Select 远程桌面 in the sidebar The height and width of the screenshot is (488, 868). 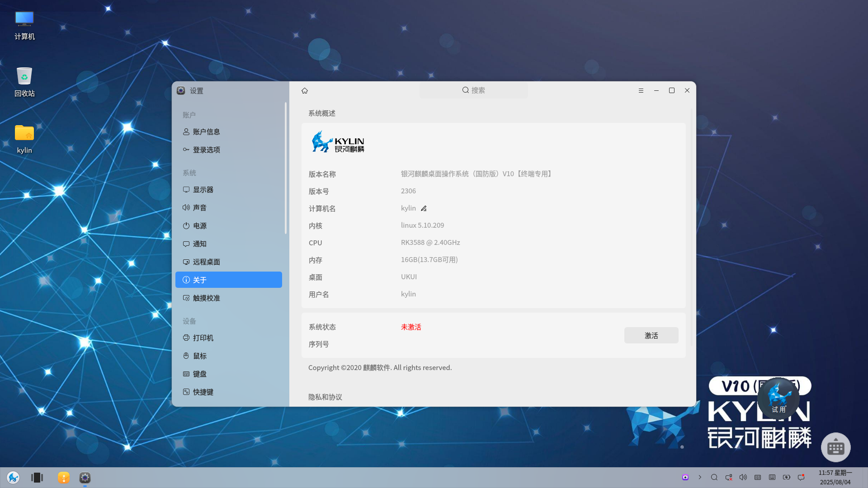229,262
